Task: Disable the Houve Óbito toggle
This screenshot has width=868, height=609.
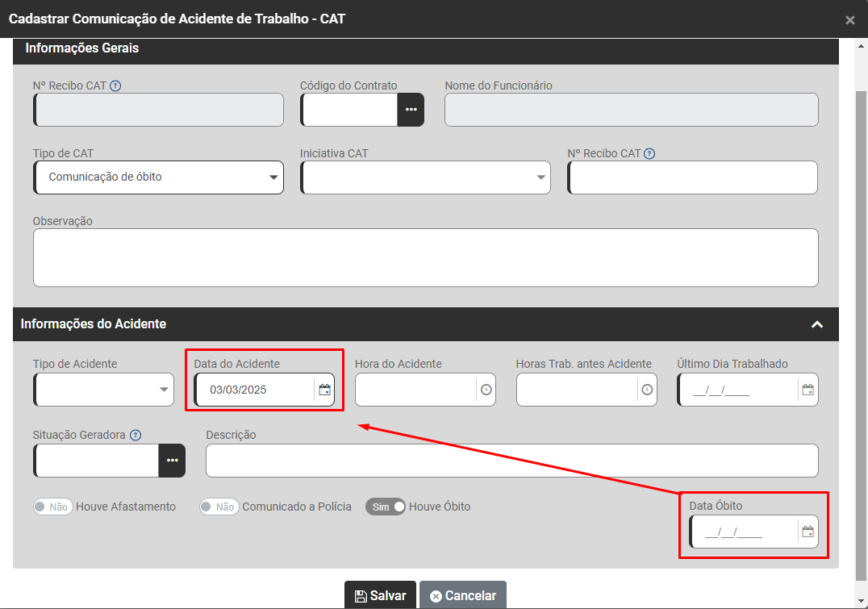Action: [x=386, y=507]
